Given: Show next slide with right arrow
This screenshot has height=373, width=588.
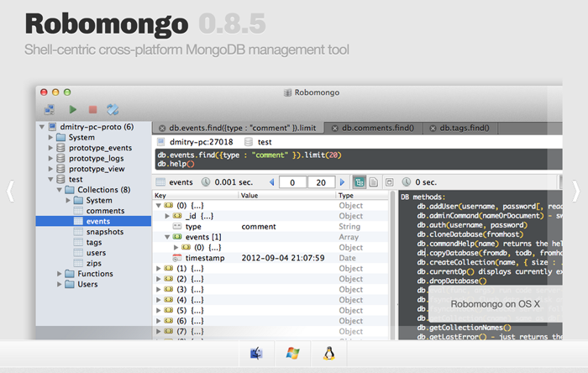Looking at the screenshot, I should [x=576, y=192].
